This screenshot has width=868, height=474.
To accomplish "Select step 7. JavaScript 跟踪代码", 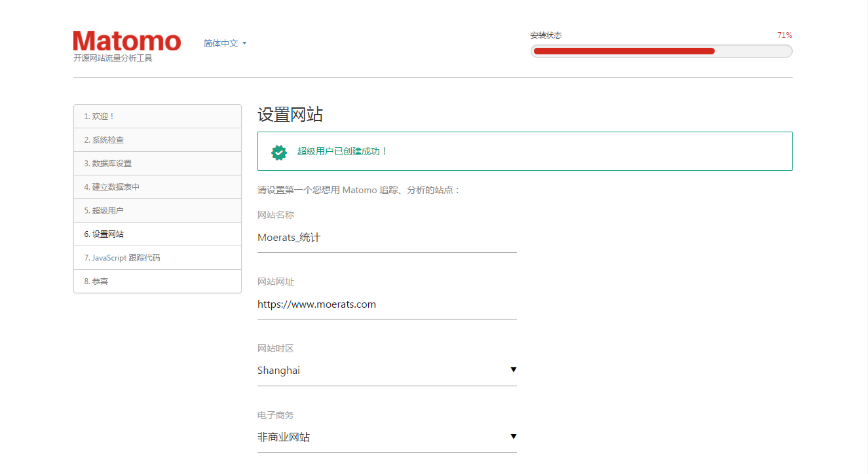I will (157, 258).
